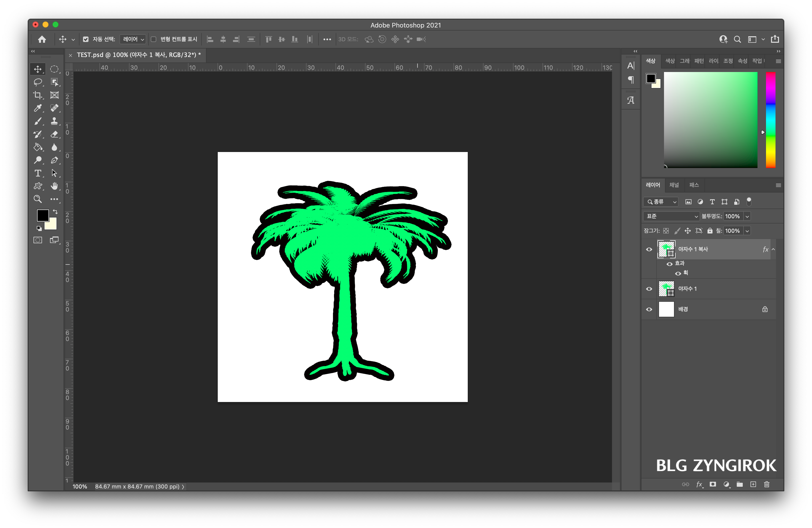Add a layer mask from panel bottom
The height and width of the screenshot is (528, 812).
(713, 484)
